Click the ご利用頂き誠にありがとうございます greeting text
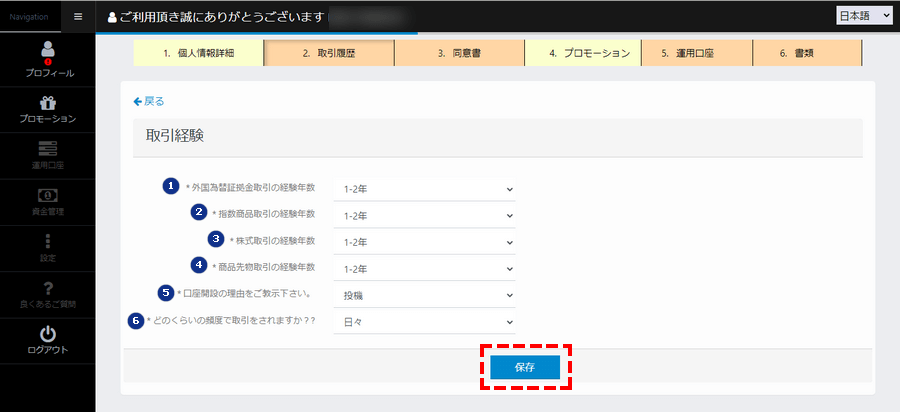 [x=223, y=17]
